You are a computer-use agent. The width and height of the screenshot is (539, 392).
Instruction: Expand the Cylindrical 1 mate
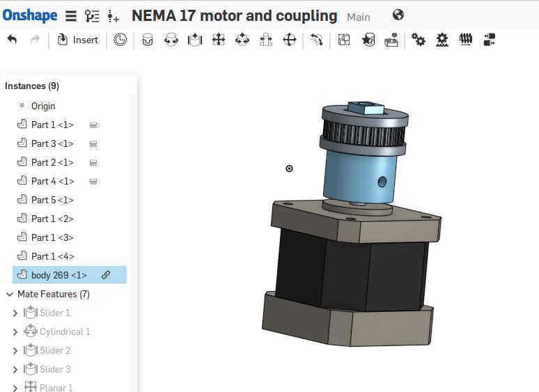[x=15, y=332]
